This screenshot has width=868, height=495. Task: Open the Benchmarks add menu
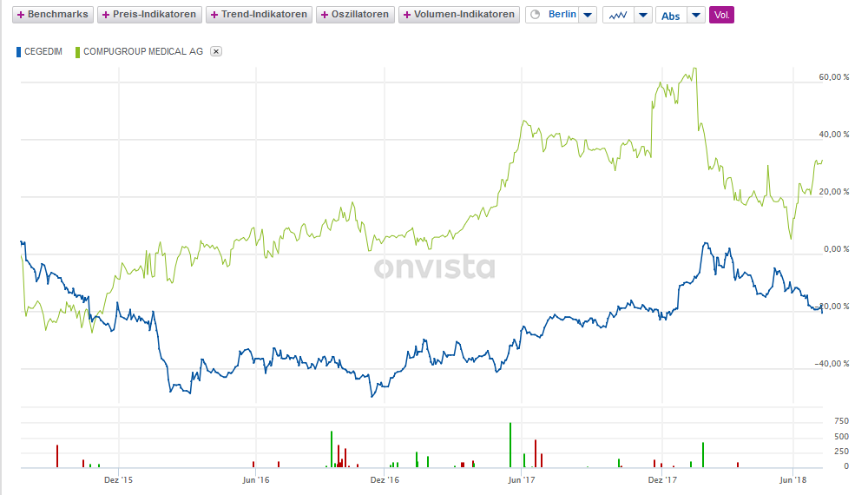coord(53,15)
